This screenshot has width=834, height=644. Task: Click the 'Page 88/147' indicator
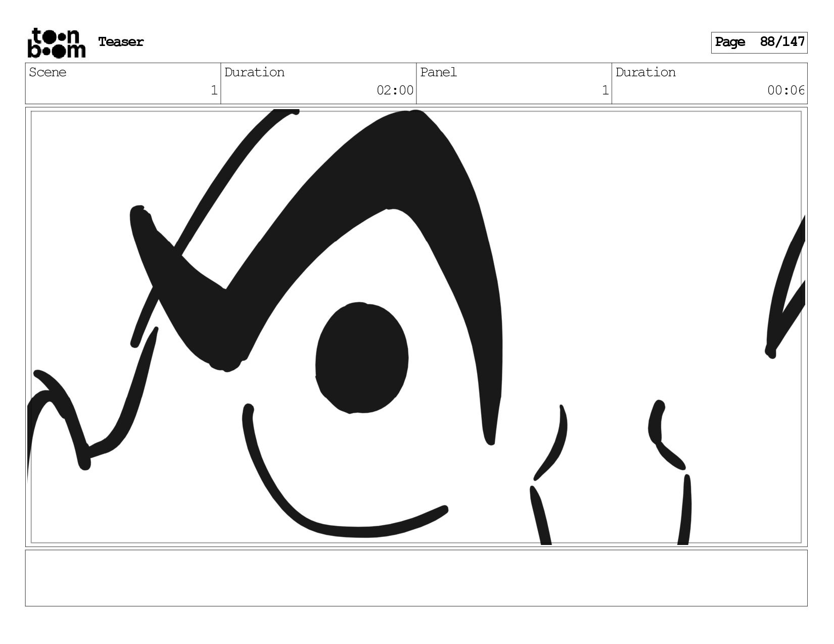pos(759,42)
